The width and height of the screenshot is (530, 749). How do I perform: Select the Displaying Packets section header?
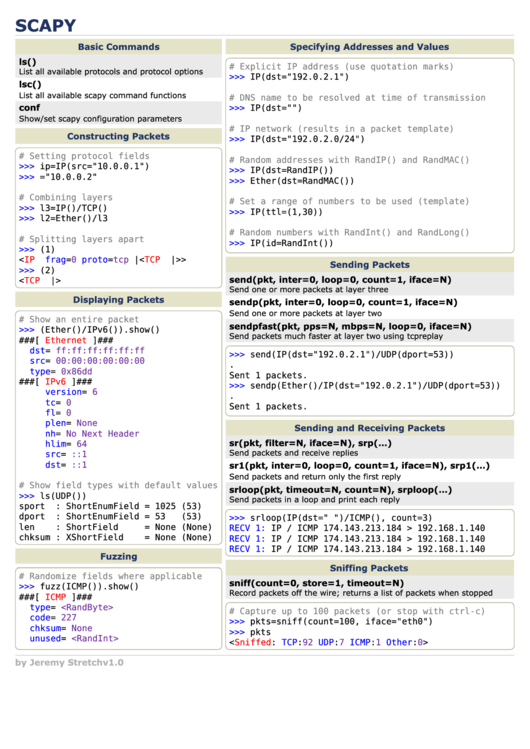pyautogui.click(x=118, y=300)
